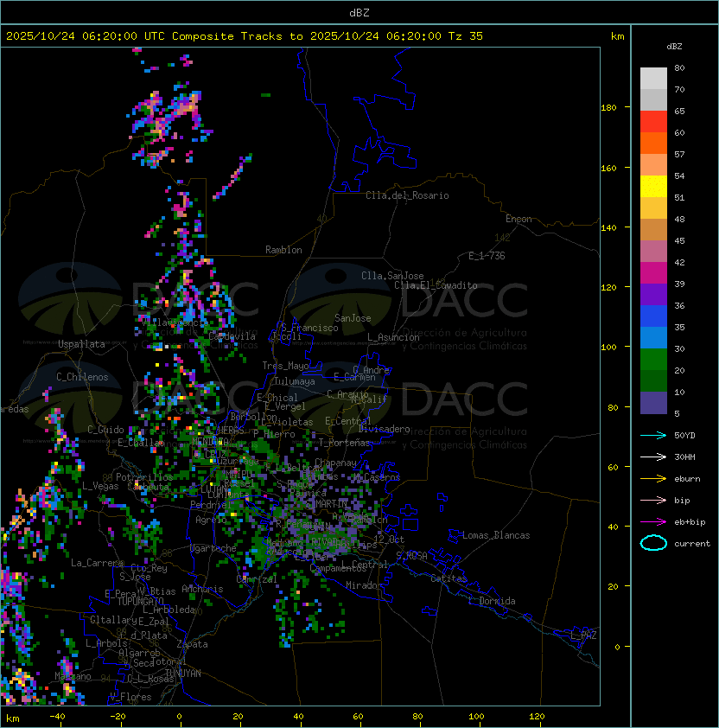This screenshot has width=719, height=728.
Task: Click the '60' tick on vertical km axis
Action: [613, 468]
